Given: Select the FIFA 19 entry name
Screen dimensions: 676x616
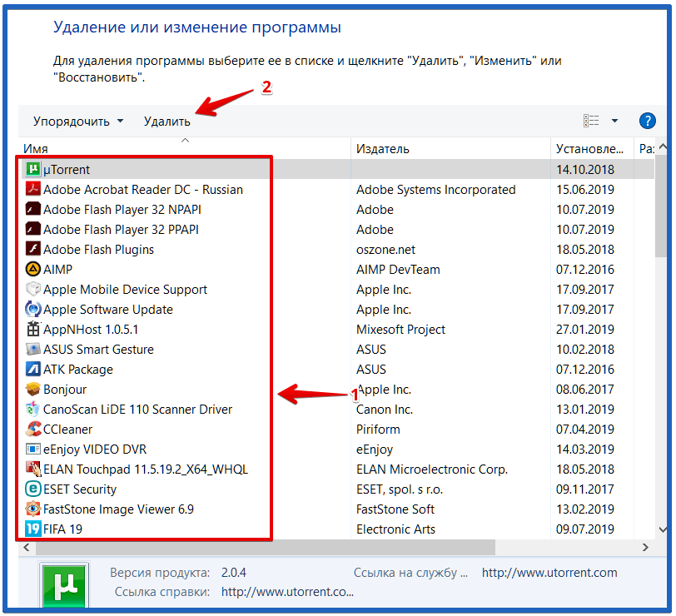Looking at the screenshot, I should [x=63, y=529].
